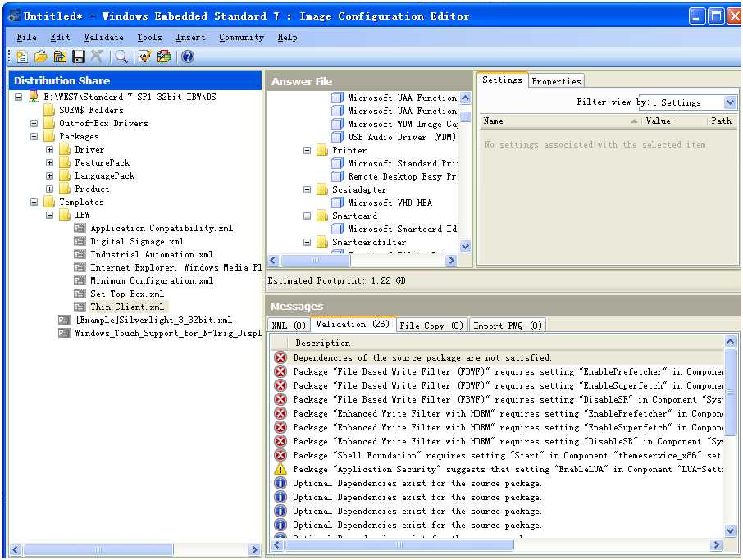Select Application Compatibility.xml template
The image size is (743, 560).
pos(162,228)
